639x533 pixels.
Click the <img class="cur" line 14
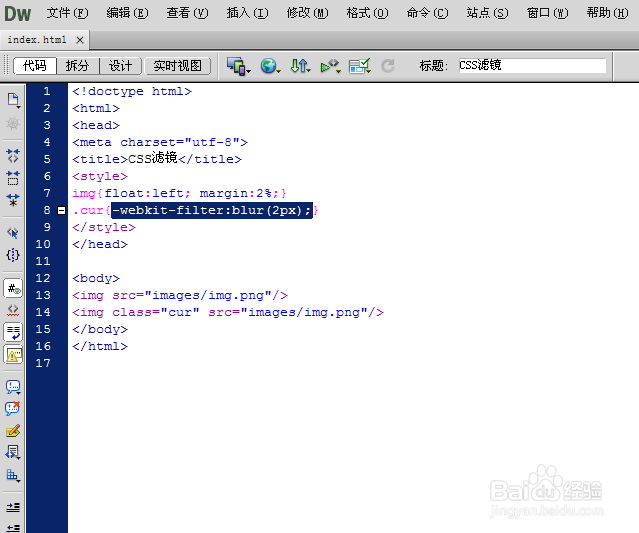(x=228, y=312)
